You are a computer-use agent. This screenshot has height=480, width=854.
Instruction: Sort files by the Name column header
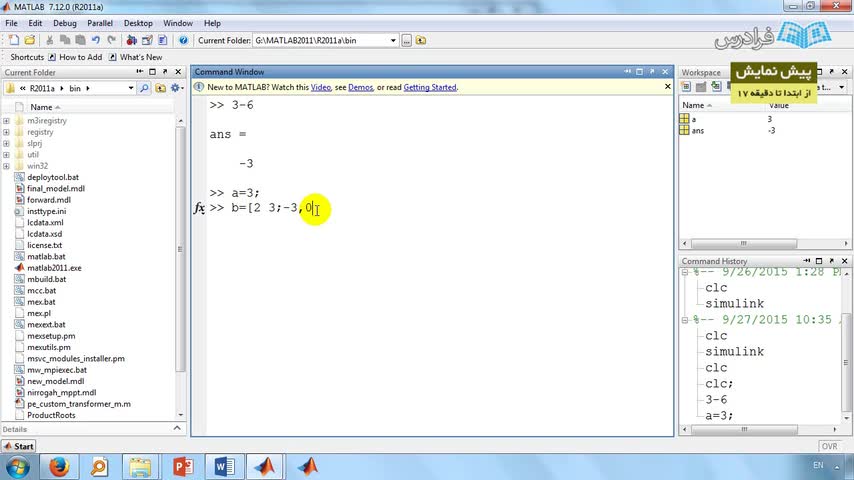[41, 107]
